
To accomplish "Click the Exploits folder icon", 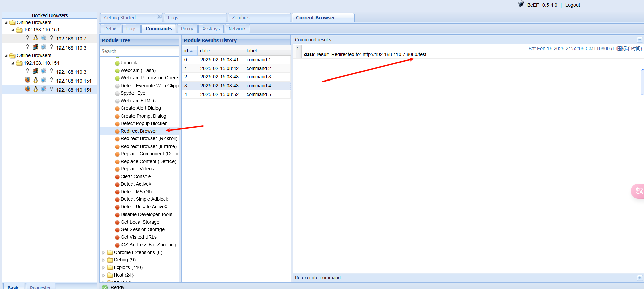I will [x=110, y=267].
